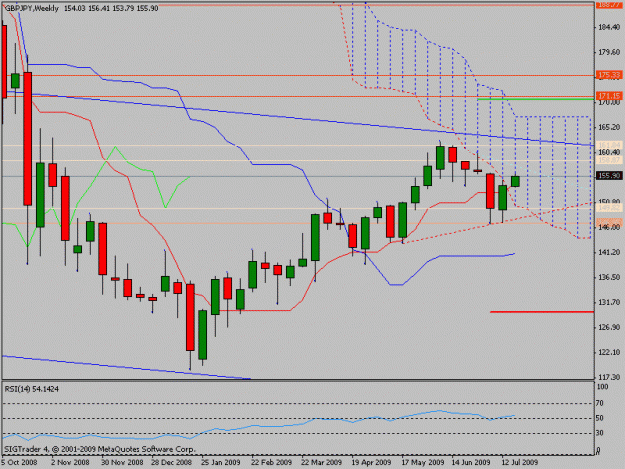Click the RSI scale 70 level label
625x469 pixels.
(x=599, y=403)
